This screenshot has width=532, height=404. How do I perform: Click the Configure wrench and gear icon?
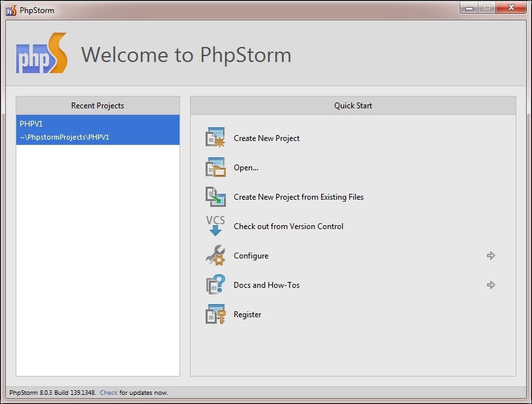point(215,255)
